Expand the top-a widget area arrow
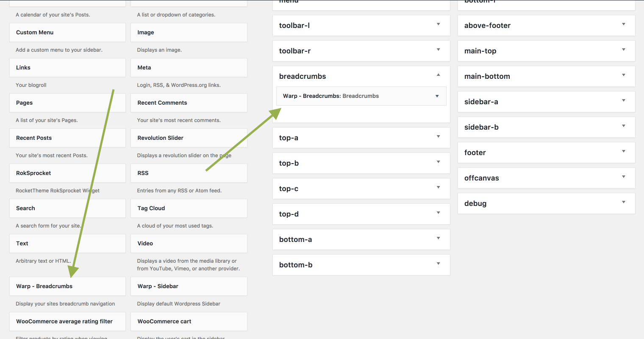 tap(439, 136)
